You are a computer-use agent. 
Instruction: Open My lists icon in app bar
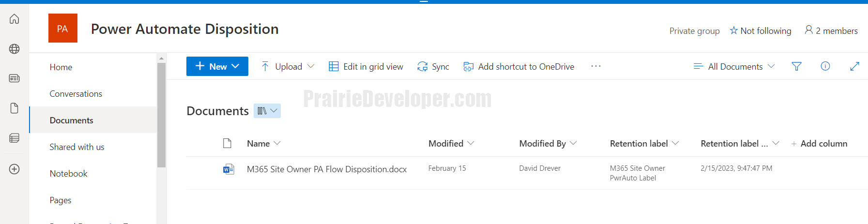click(15, 138)
